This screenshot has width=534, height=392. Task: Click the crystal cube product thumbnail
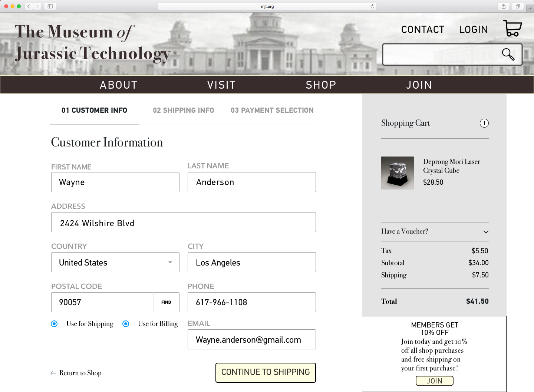[398, 172]
